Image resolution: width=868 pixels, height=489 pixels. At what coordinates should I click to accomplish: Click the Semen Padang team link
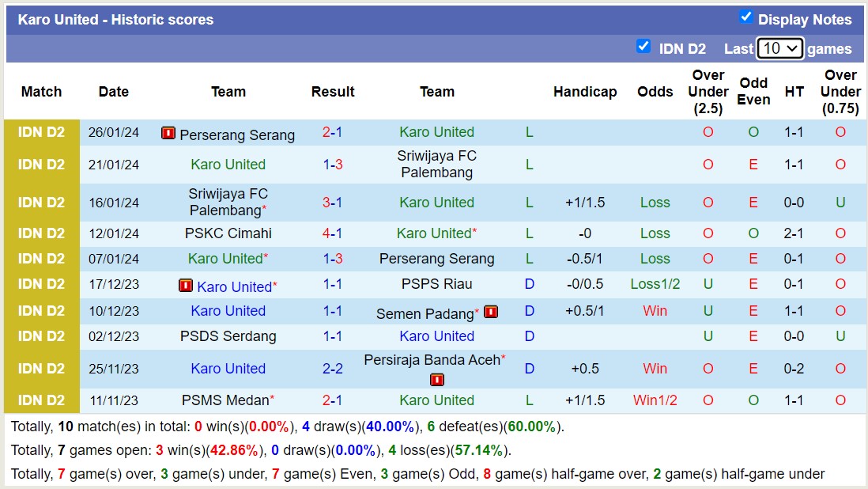[x=428, y=312]
